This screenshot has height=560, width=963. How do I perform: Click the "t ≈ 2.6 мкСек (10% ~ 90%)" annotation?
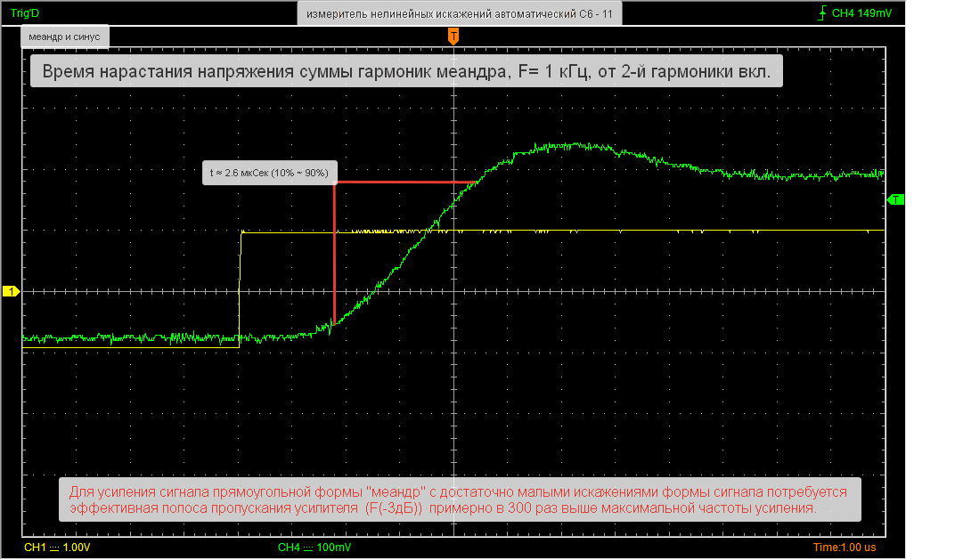(x=270, y=173)
